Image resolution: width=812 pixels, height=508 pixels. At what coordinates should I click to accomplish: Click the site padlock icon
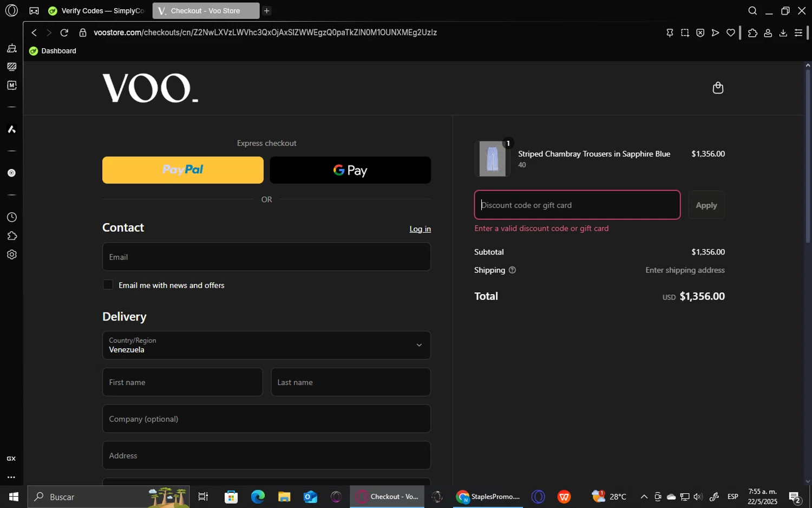[x=83, y=32]
